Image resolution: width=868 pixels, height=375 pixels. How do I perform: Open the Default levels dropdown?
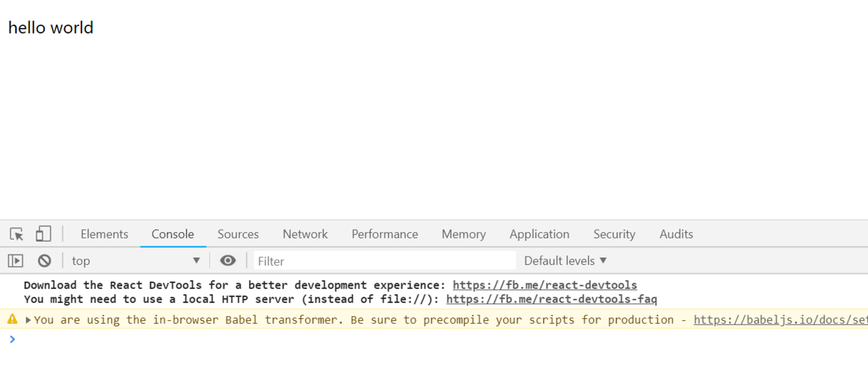tap(566, 261)
